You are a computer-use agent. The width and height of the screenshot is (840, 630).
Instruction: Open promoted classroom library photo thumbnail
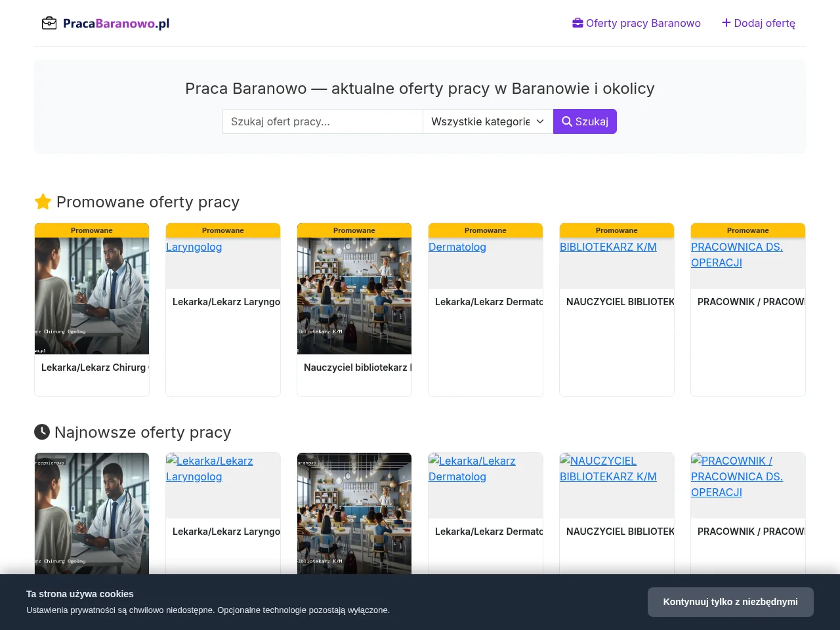pyautogui.click(x=354, y=296)
